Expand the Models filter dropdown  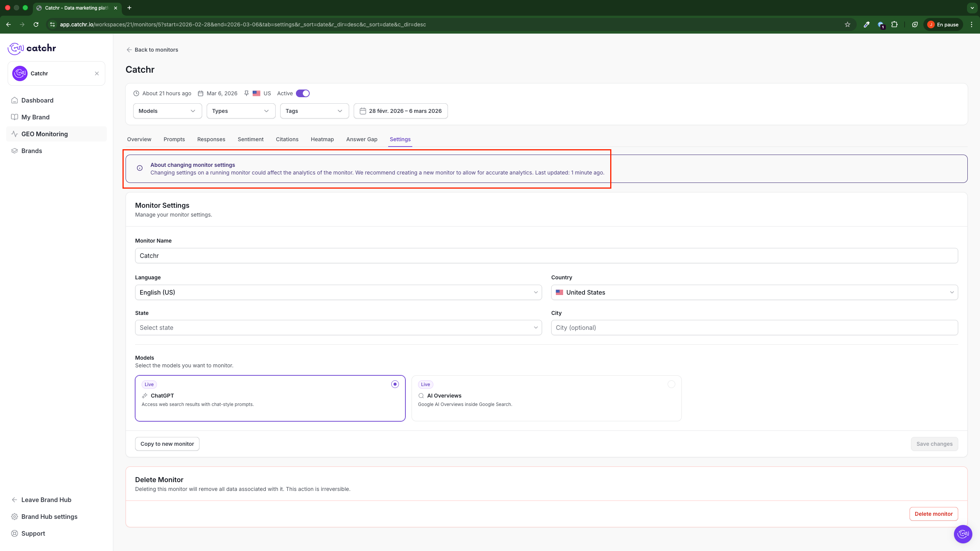(x=167, y=111)
